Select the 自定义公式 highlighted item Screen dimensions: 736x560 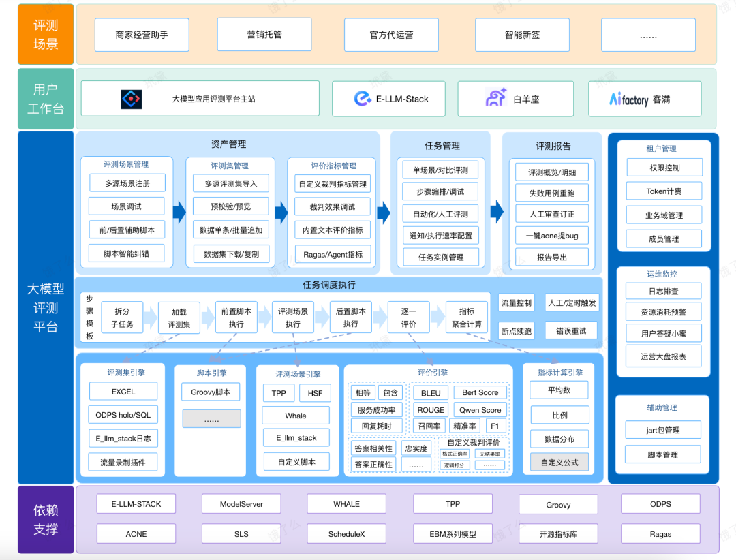pos(559,463)
